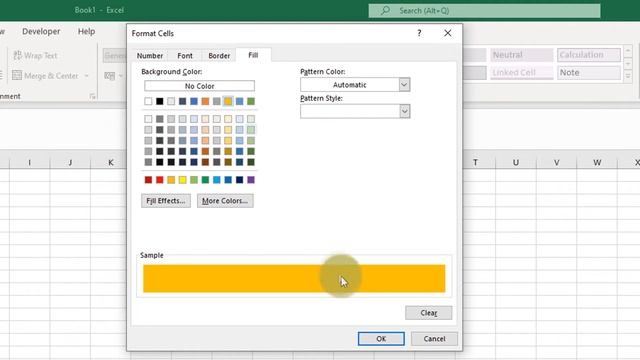Confirm with the OK button
The image size is (640, 360).
coord(381,339)
